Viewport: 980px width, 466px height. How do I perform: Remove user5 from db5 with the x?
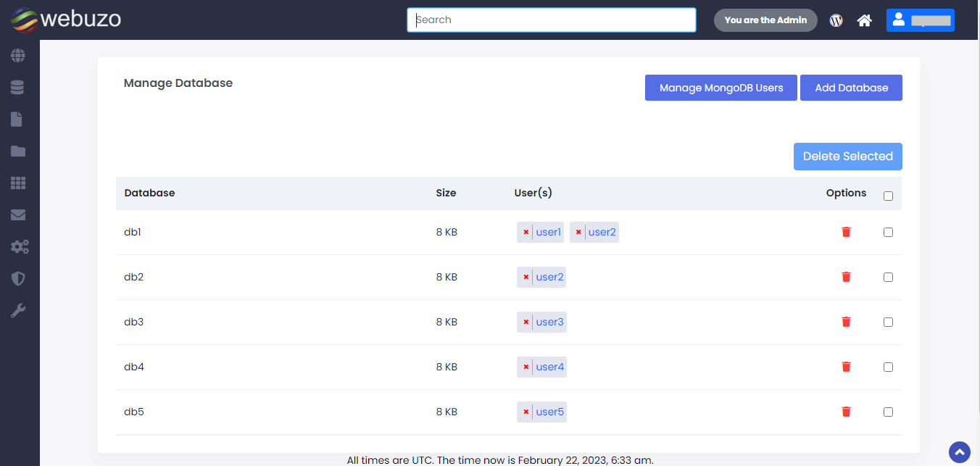click(526, 412)
